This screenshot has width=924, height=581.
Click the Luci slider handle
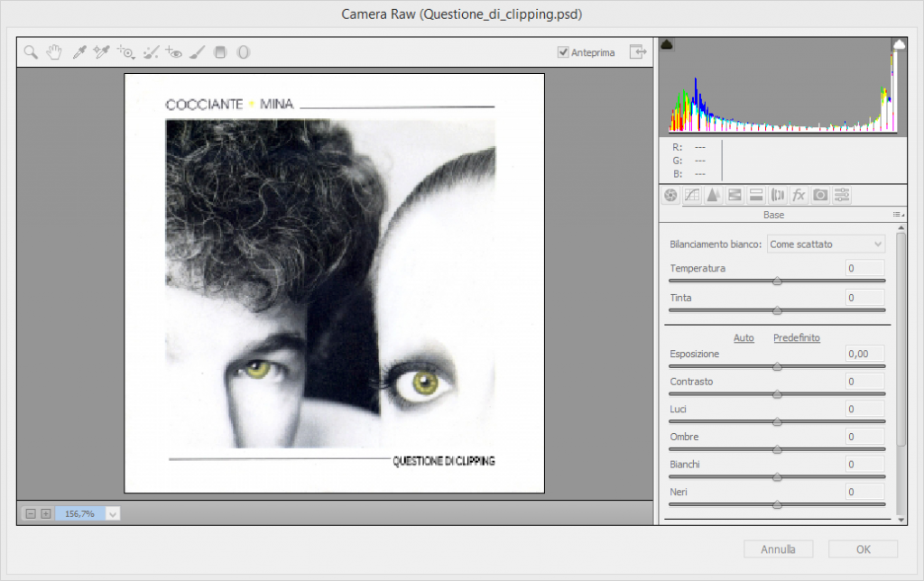coord(777,422)
